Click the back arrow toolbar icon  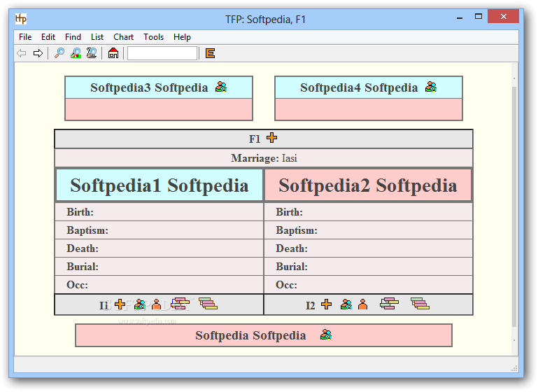pos(22,53)
